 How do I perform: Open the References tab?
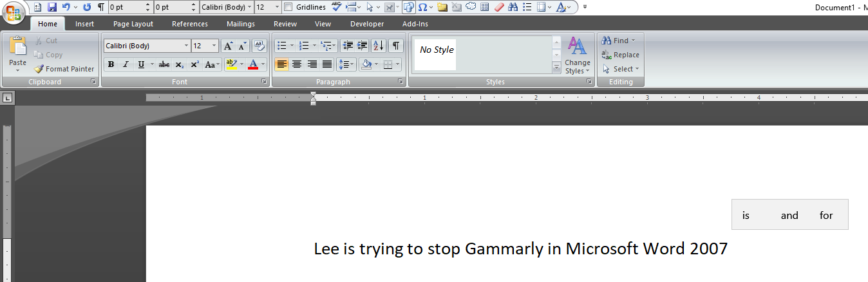190,24
